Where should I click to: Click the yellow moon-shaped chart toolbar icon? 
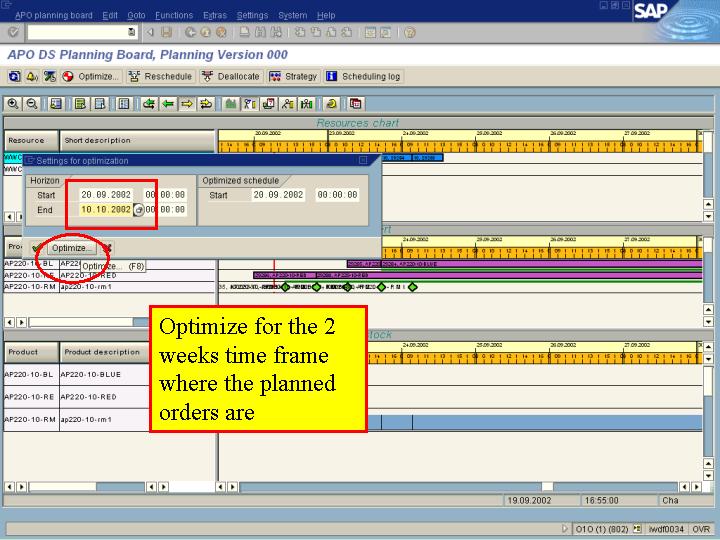331,104
